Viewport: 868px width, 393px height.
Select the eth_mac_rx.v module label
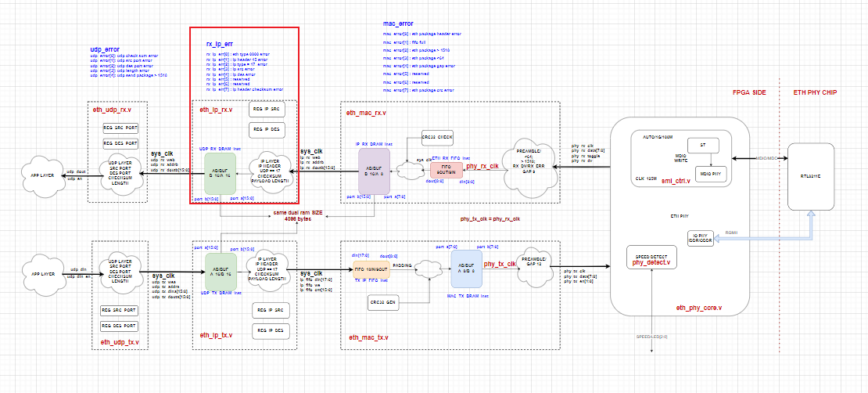367,113
